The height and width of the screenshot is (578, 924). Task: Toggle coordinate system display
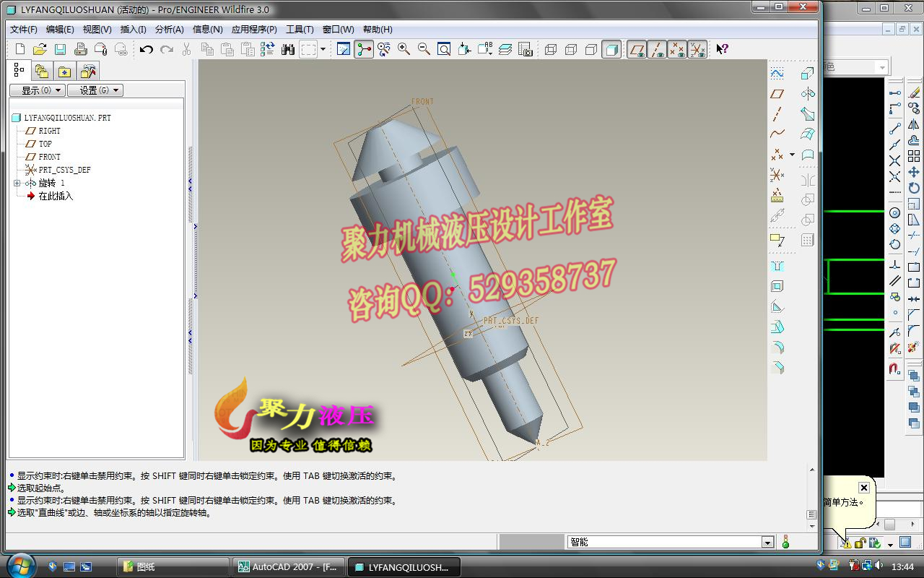[x=696, y=49]
